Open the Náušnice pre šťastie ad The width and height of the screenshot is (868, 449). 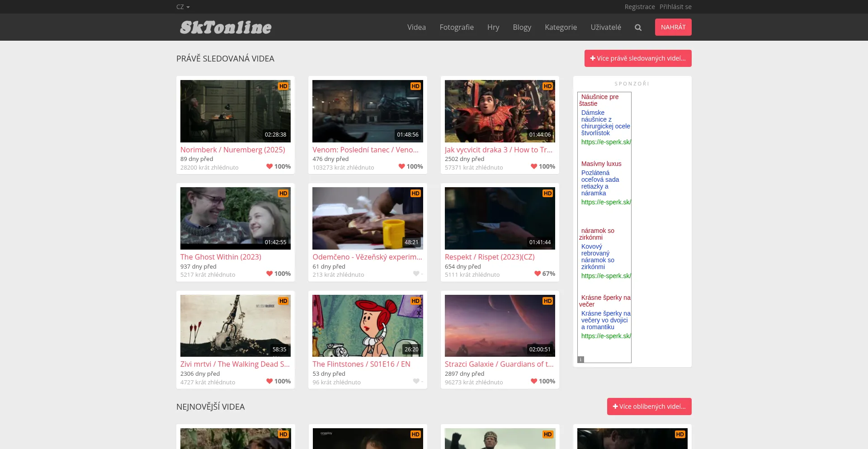[599, 100]
